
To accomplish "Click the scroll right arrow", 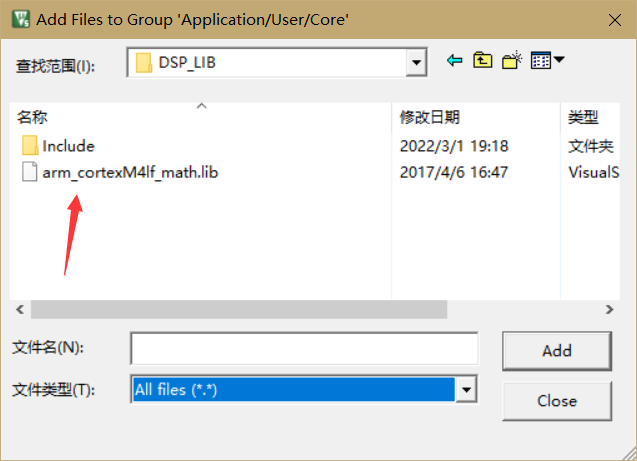I will pyautogui.click(x=609, y=310).
